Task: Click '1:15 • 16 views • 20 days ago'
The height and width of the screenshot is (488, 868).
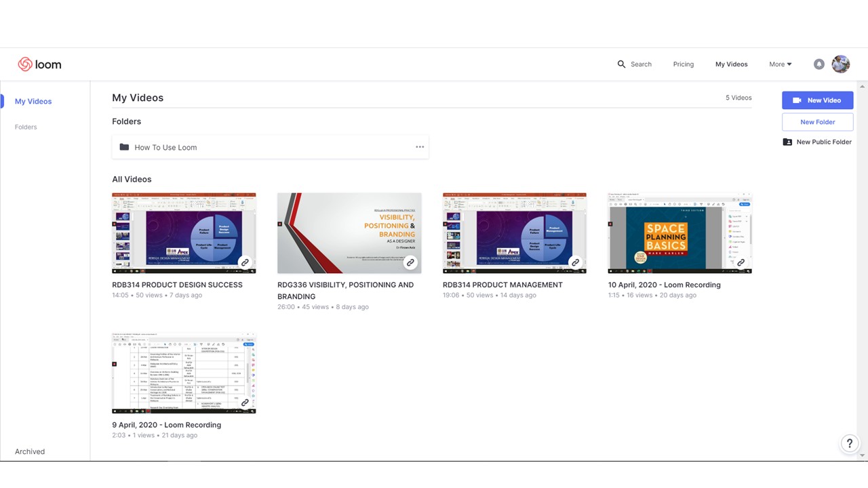Action: click(652, 296)
